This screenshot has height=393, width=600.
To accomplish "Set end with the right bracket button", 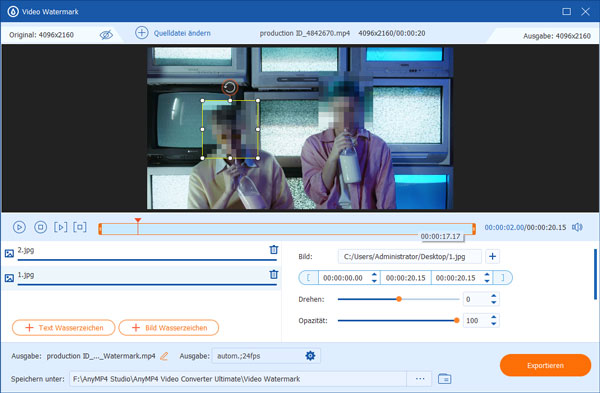I will point(503,278).
